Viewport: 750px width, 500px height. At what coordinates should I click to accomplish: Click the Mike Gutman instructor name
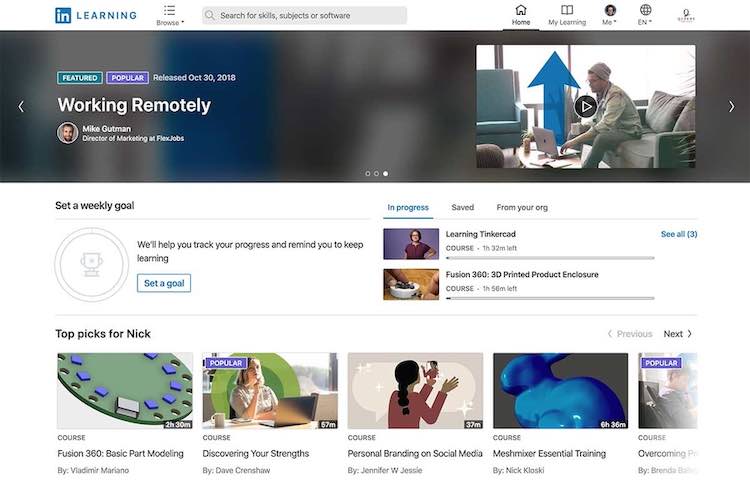(x=106, y=129)
